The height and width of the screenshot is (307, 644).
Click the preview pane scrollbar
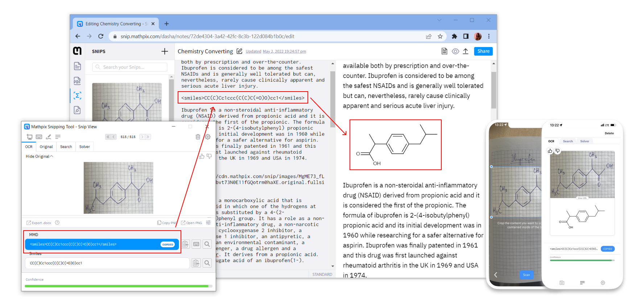pyautogui.click(x=494, y=90)
